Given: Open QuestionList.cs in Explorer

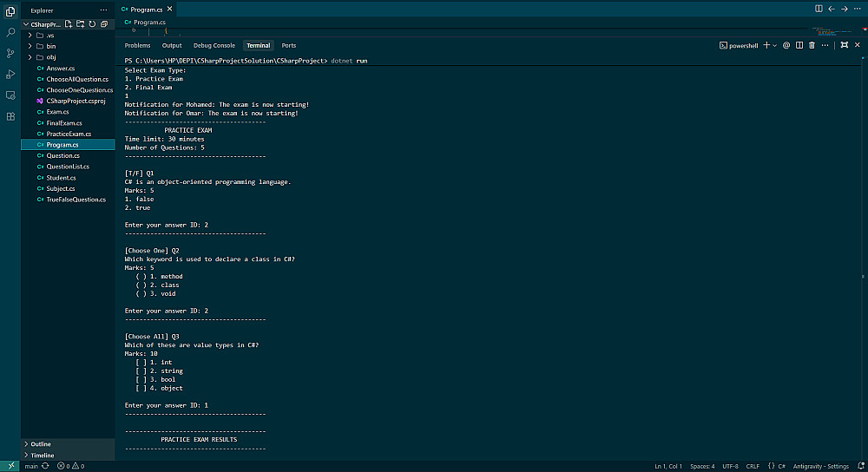Looking at the screenshot, I should click(68, 167).
